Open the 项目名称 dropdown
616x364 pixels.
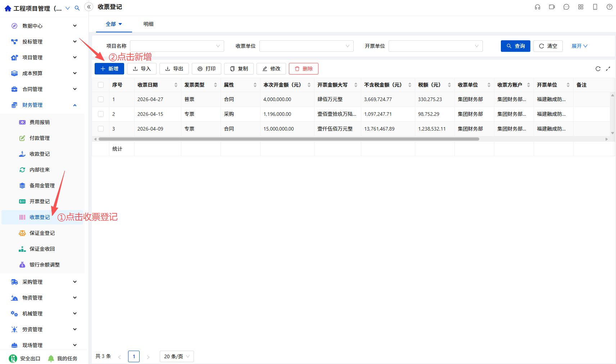(x=177, y=46)
